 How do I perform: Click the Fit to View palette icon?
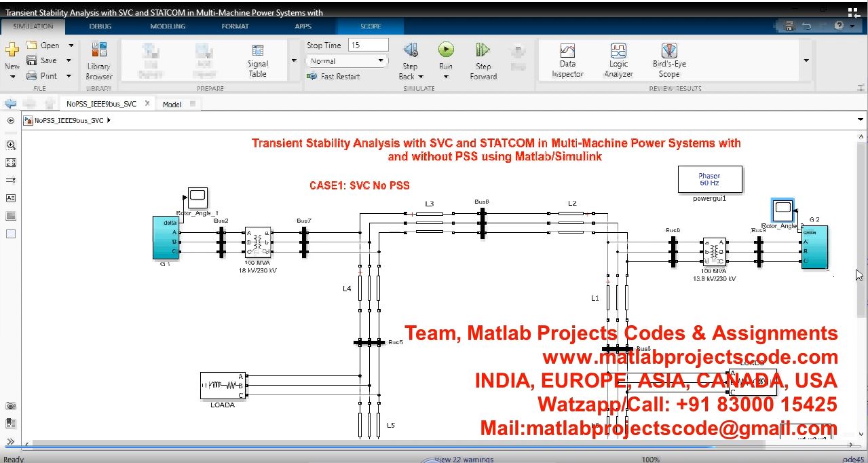(11, 163)
